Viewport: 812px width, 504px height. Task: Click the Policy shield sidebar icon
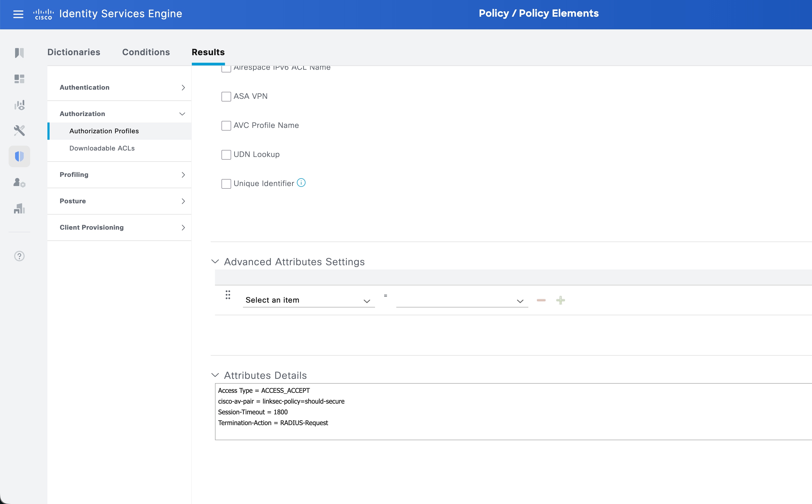tap(19, 156)
